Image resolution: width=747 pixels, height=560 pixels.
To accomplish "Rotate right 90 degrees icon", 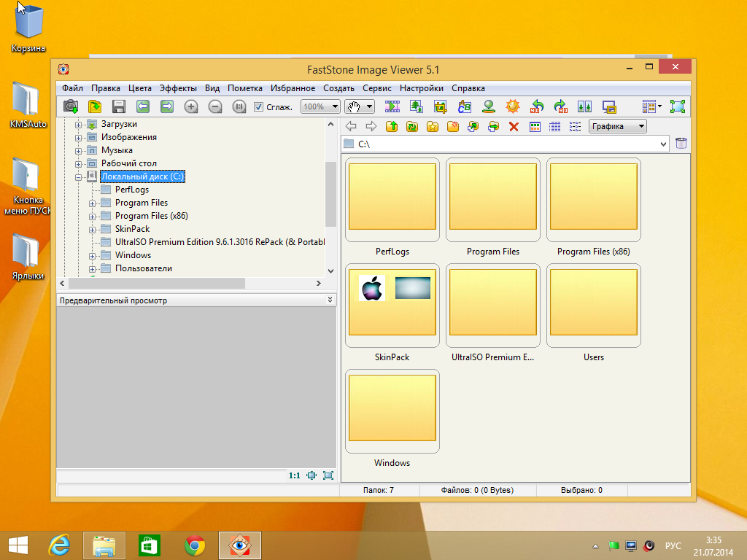I will (x=561, y=106).
